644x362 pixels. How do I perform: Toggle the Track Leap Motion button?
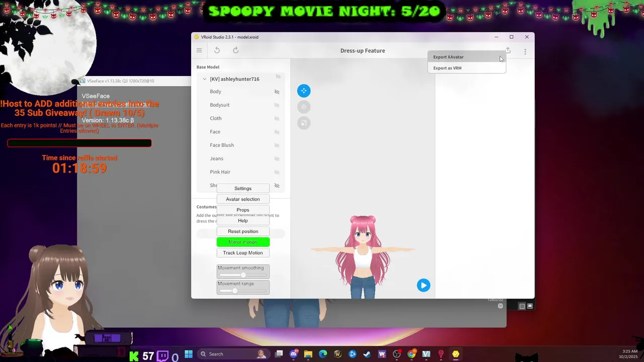click(x=243, y=253)
